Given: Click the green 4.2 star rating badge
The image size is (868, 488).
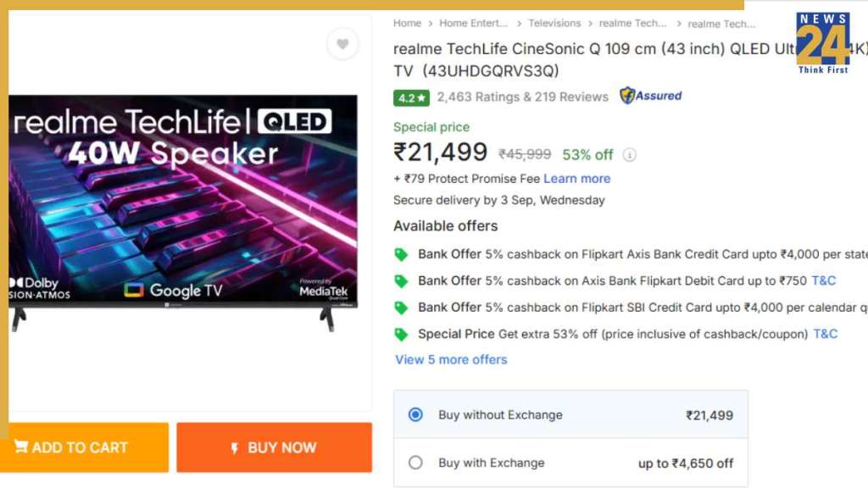Looking at the screenshot, I should pos(411,97).
